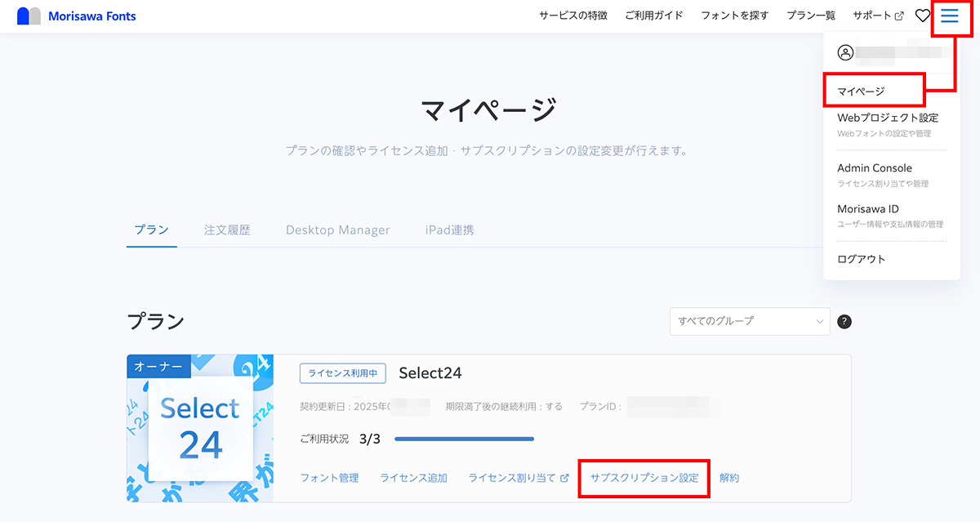The image size is (980, 522).
Task: Open サポート external link
Action: [x=878, y=16]
